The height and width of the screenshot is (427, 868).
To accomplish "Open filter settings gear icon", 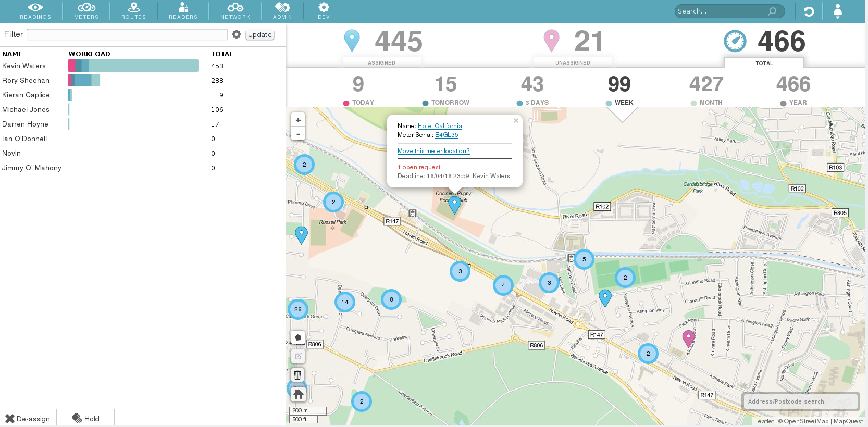I will [x=237, y=34].
